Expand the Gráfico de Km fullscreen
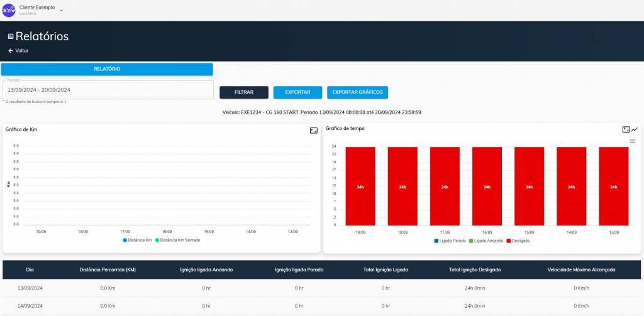644x316 pixels. 314,131
